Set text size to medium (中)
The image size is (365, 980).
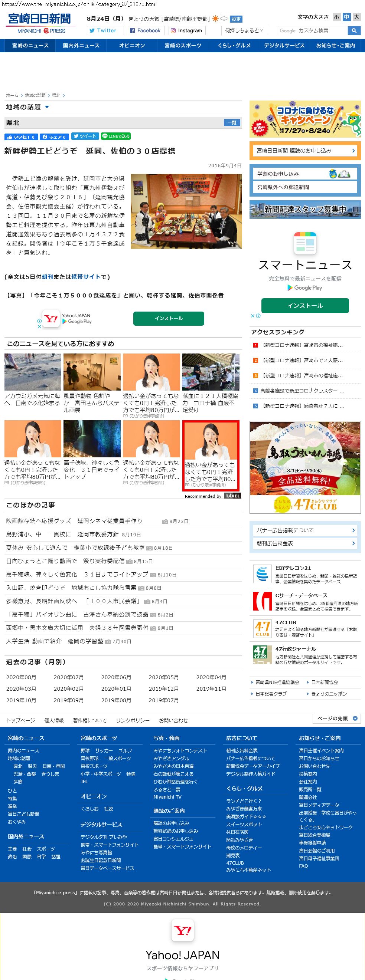pyautogui.click(x=346, y=17)
